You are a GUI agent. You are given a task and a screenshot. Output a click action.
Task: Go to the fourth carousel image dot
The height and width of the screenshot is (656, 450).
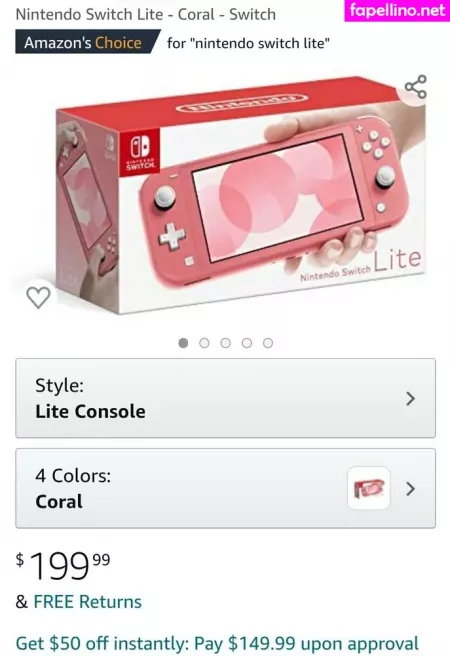(247, 343)
